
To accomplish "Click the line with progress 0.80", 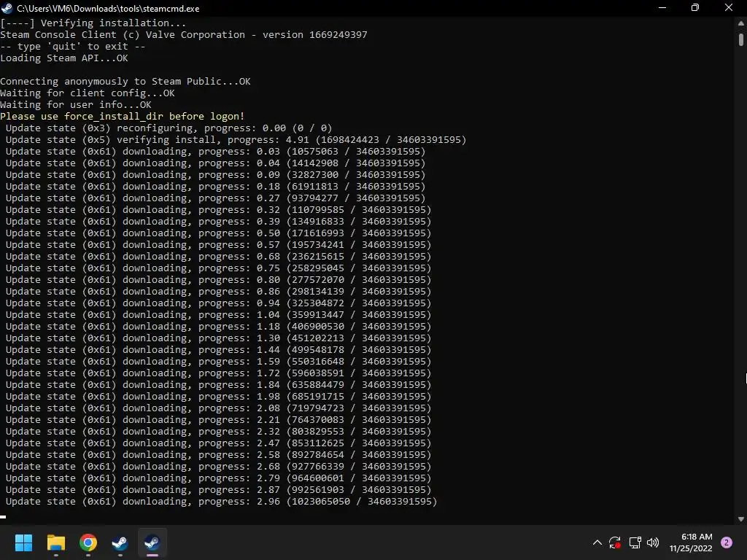I will pyautogui.click(x=218, y=280).
